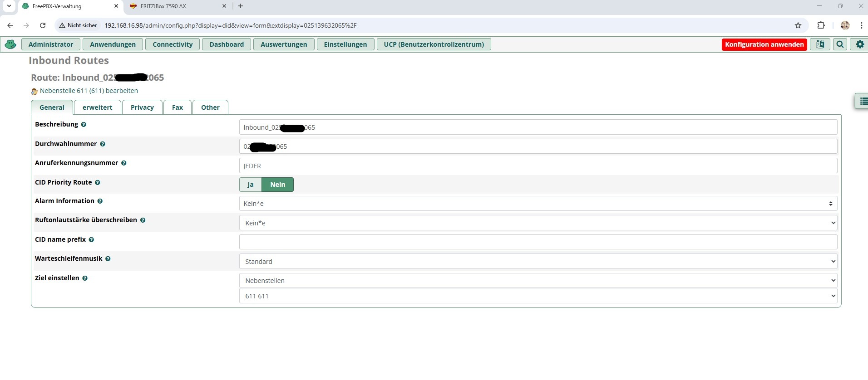Viewport: 868px width, 380px height.
Task: Click into the CID name prefix field
Action: [x=538, y=242]
